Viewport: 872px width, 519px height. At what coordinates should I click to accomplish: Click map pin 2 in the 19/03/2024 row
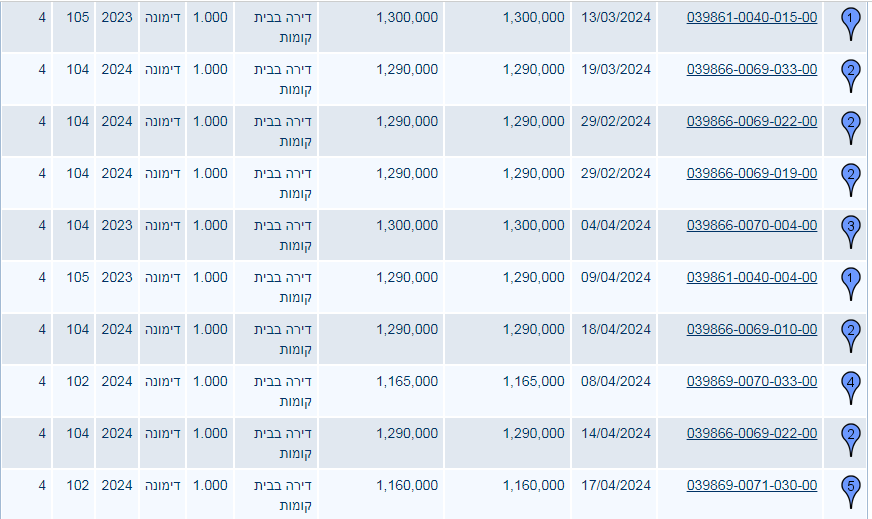point(850,73)
